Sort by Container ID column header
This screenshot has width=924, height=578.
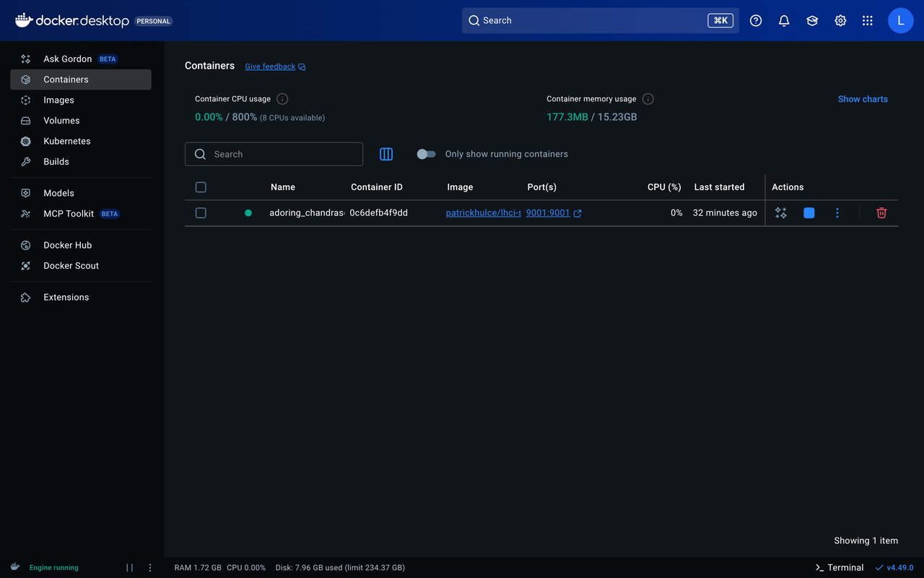click(377, 187)
